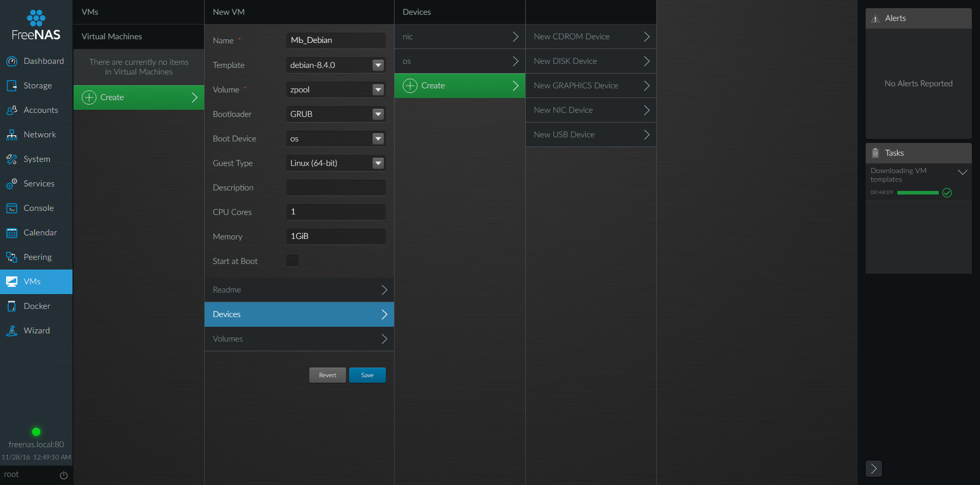
Task: Open Dashboard via its gauge icon
Action: [x=12, y=61]
